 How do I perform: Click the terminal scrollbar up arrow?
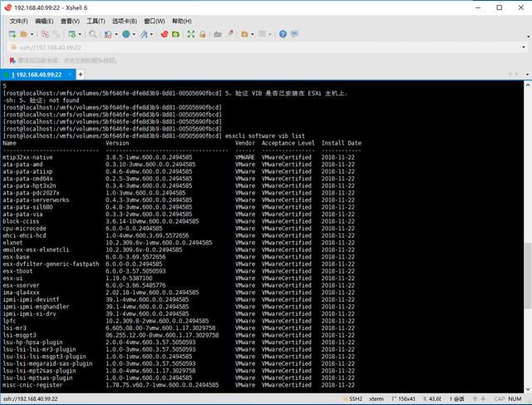[x=528, y=85]
